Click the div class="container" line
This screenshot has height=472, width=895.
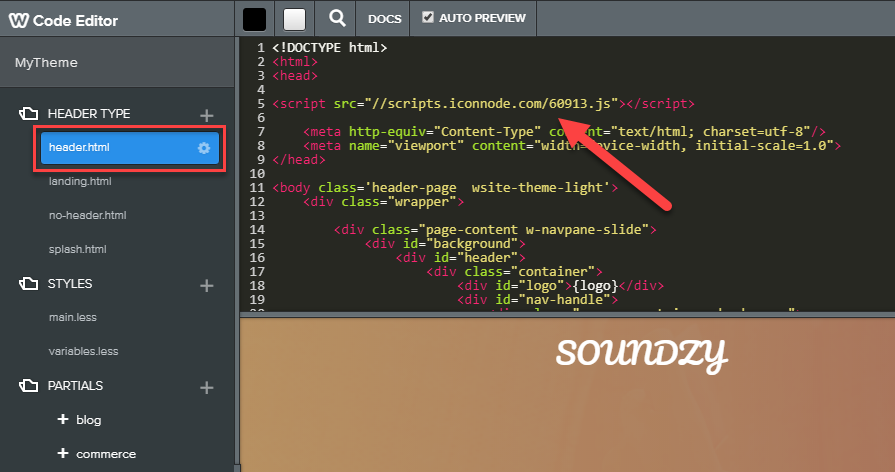tap(514, 272)
